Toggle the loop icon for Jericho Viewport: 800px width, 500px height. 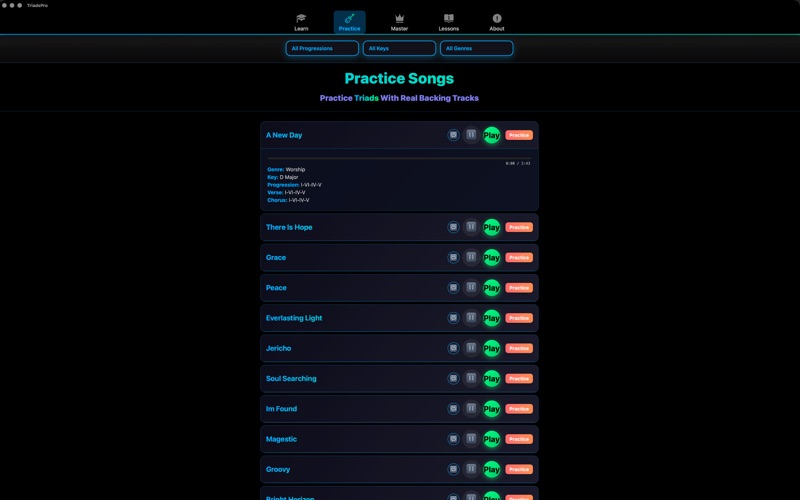[x=453, y=348]
